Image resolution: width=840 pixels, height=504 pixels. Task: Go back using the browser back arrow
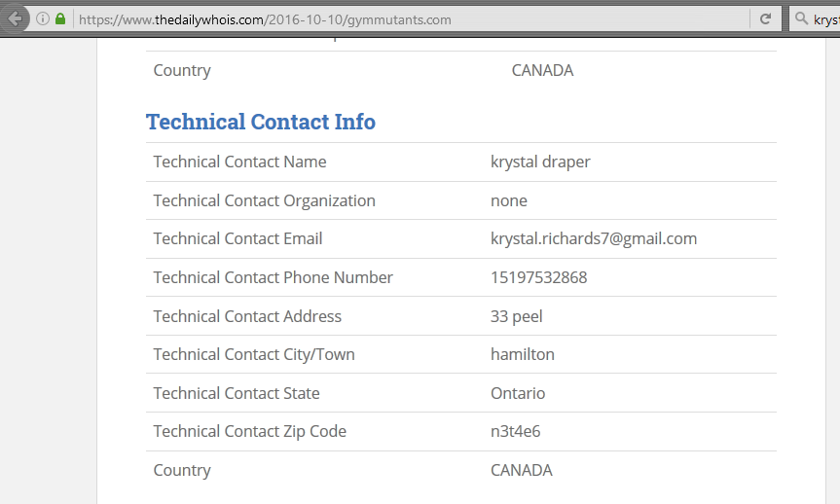(x=15, y=19)
